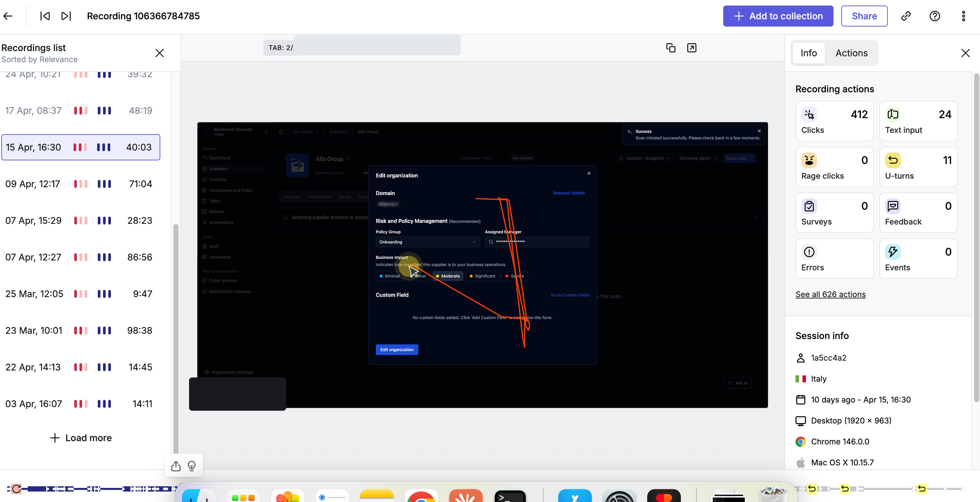Select the 17 Apr, 08:37 recording
The height and width of the screenshot is (502, 980).
81,110
